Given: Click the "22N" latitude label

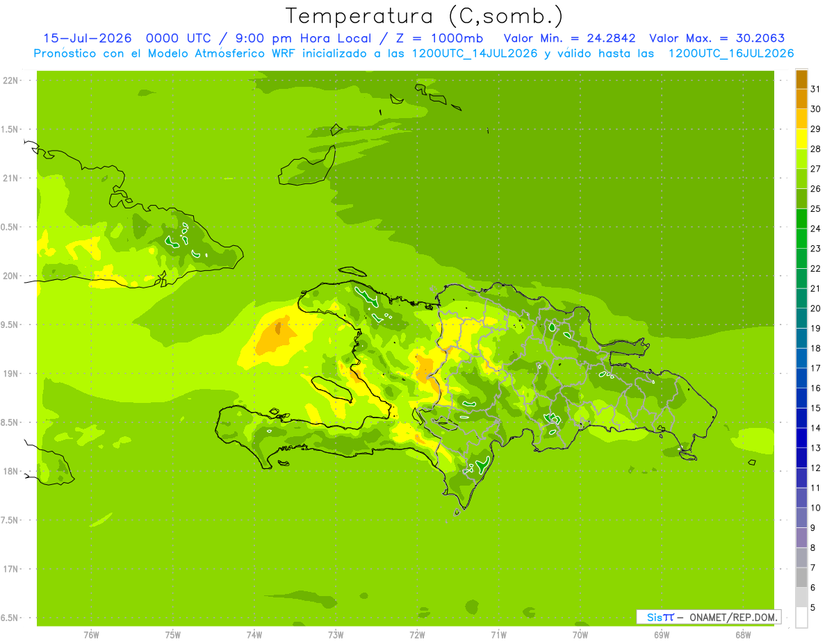Looking at the screenshot, I should (11, 80).
